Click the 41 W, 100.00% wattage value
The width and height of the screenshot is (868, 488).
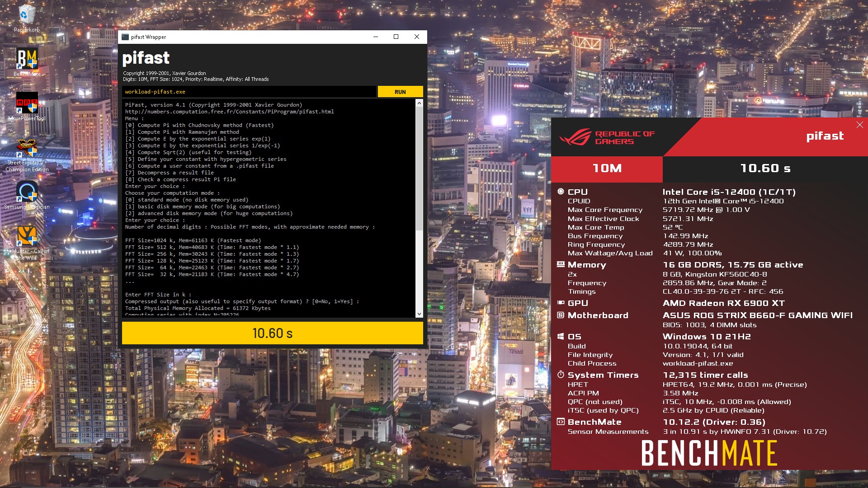tap(692, 253)
